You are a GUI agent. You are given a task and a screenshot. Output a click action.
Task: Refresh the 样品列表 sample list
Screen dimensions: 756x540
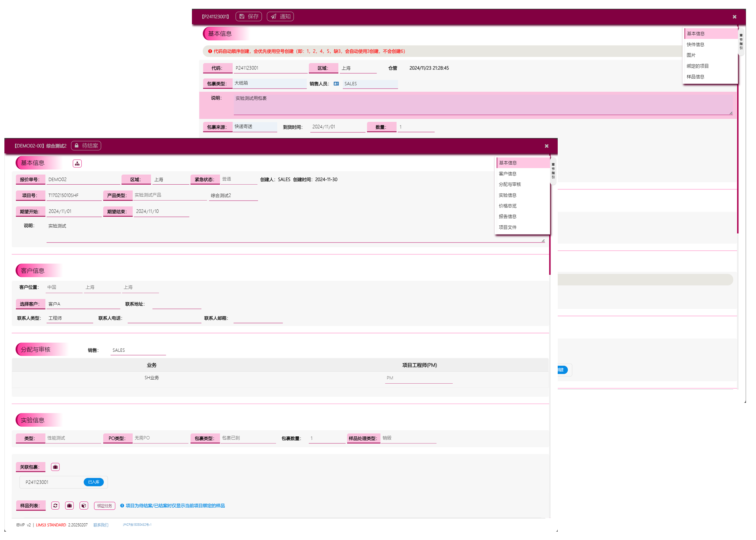coord(55,506)
